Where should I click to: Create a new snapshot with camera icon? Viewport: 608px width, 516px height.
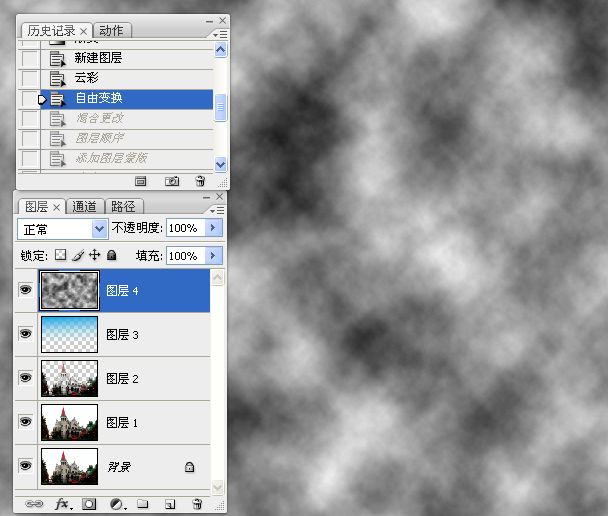coord(172,181)
